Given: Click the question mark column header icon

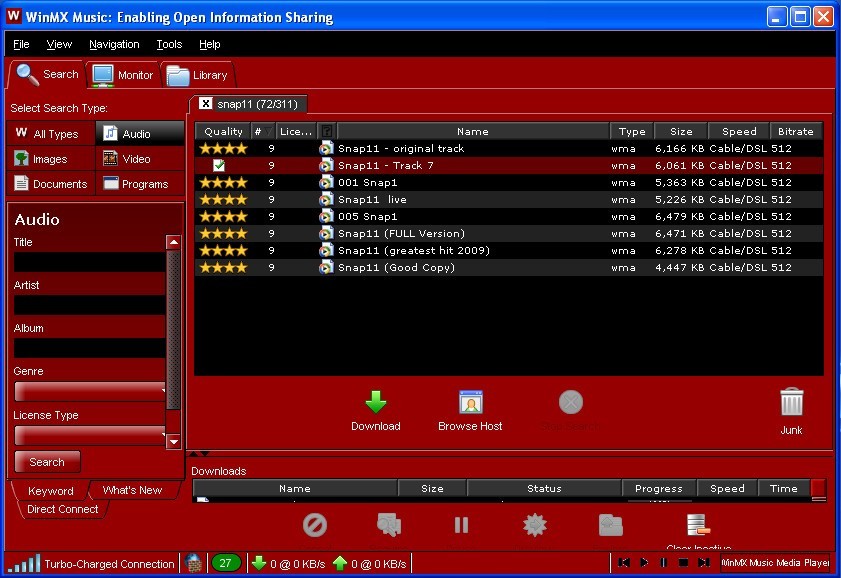Looking at the screenshot, I should [327, 131].
